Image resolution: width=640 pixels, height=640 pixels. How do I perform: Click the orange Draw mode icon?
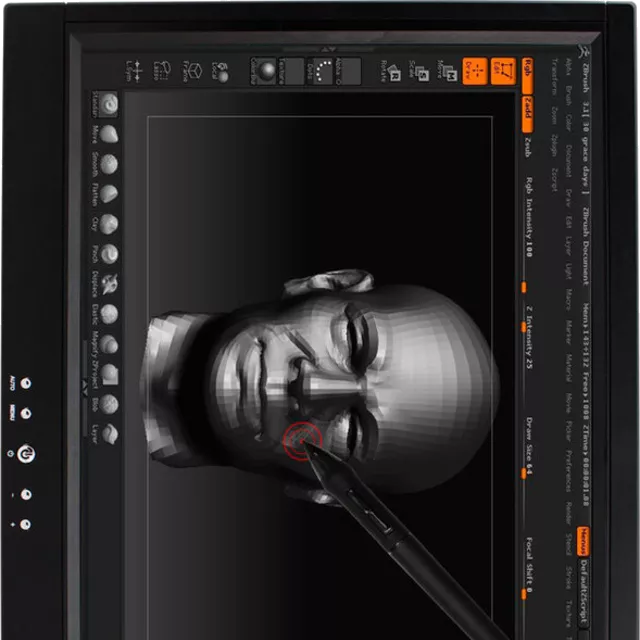pyautogui.click(x=474, y=70)
